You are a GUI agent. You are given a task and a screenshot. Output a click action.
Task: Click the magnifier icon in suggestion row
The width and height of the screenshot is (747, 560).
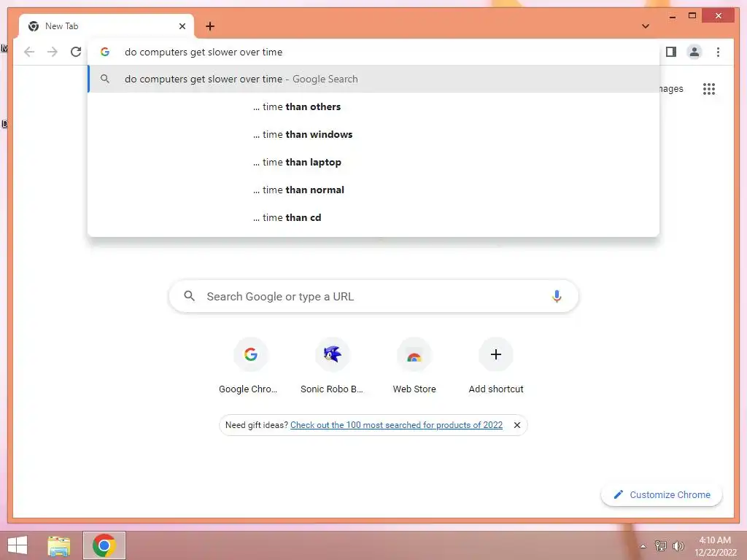coord(105,79)
